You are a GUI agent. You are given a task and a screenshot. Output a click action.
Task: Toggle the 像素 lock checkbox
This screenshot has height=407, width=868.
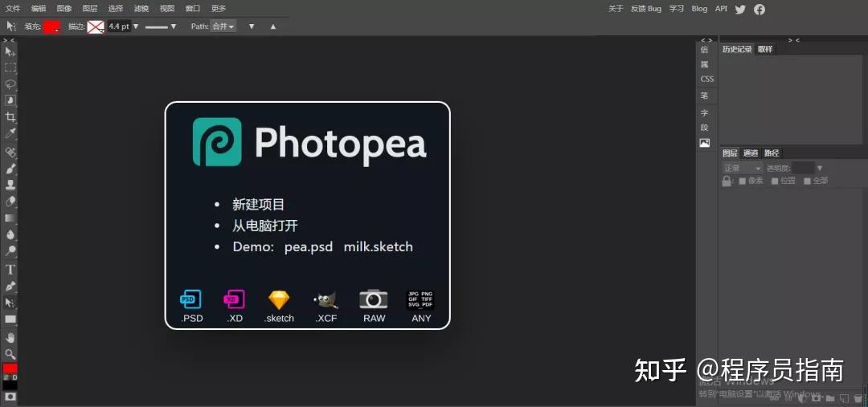point(742,181)
